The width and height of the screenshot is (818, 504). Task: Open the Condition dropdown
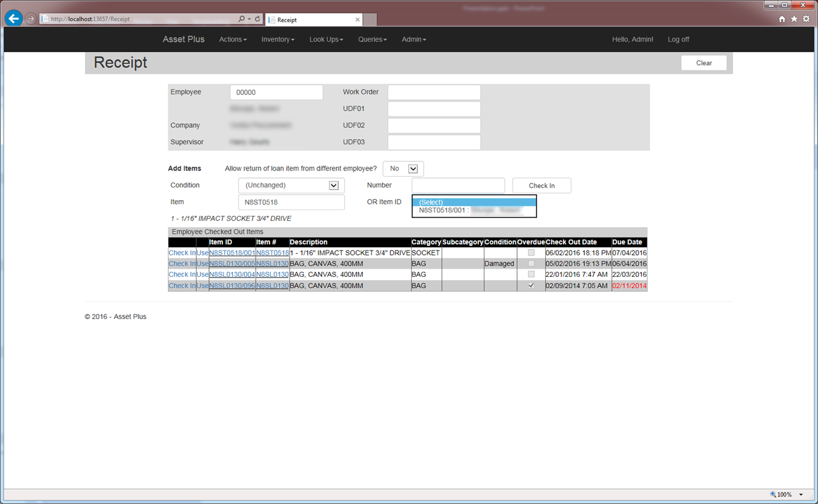point(292,186)
